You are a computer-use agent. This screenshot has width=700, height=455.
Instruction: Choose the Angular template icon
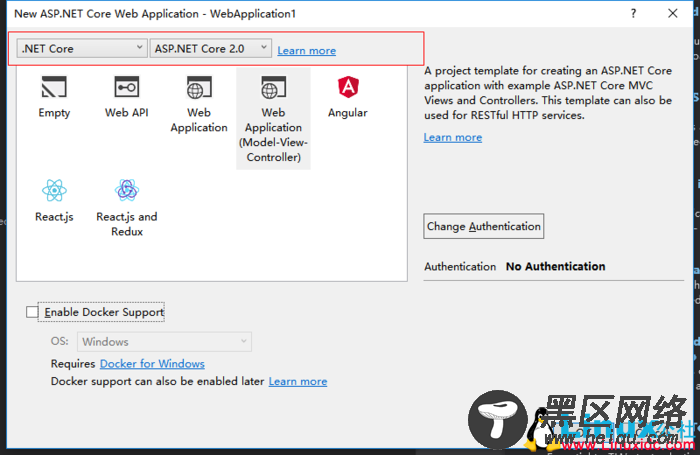click(x=348, y=87)
